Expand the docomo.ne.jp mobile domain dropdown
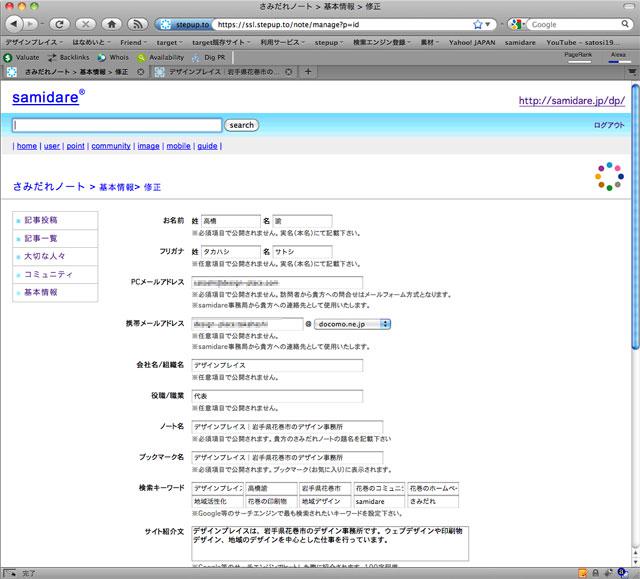Viewport: 640px width, 579px height. point(353,323)
